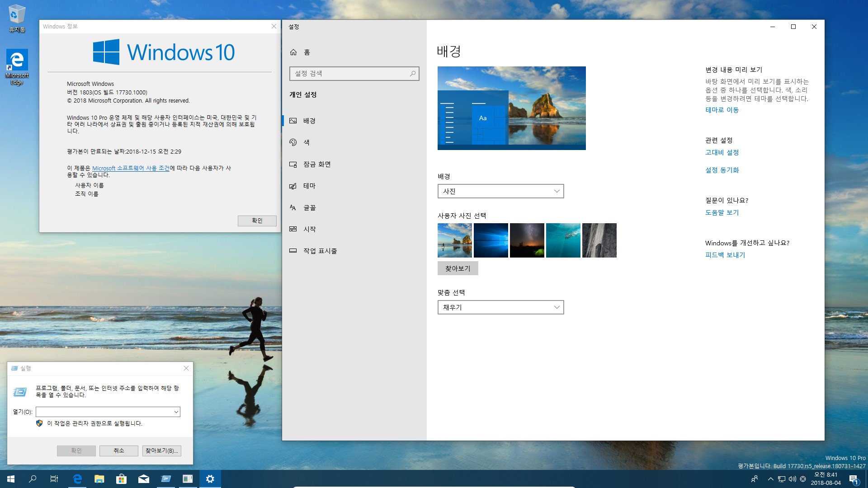Click the 글꼴 font icon in sidebar
868x488 pixels.
(293, 207)
